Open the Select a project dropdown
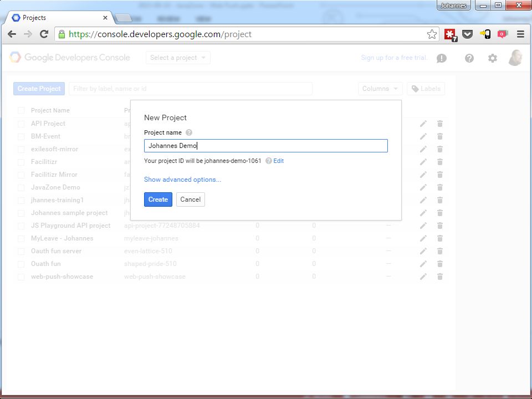The width and height of the screenshot is (532, 399). (178, 58)
